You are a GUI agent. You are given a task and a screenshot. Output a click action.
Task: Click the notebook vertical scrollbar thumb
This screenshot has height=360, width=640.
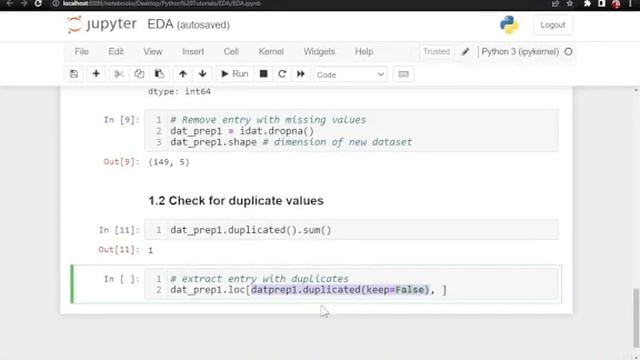(x=636, y=317)
